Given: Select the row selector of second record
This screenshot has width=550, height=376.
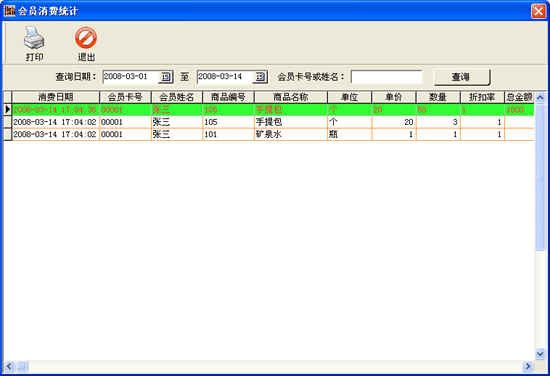Looking at the screenshot, I should pyautogui.click(x=7, y=122).
